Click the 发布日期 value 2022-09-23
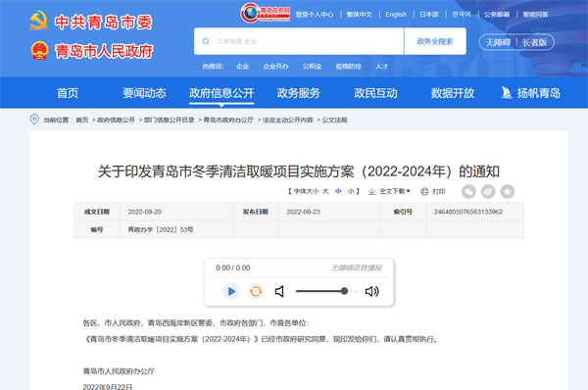Image resolution: width=588 pixels, height=390 pixels. click(x=304, y=212)
